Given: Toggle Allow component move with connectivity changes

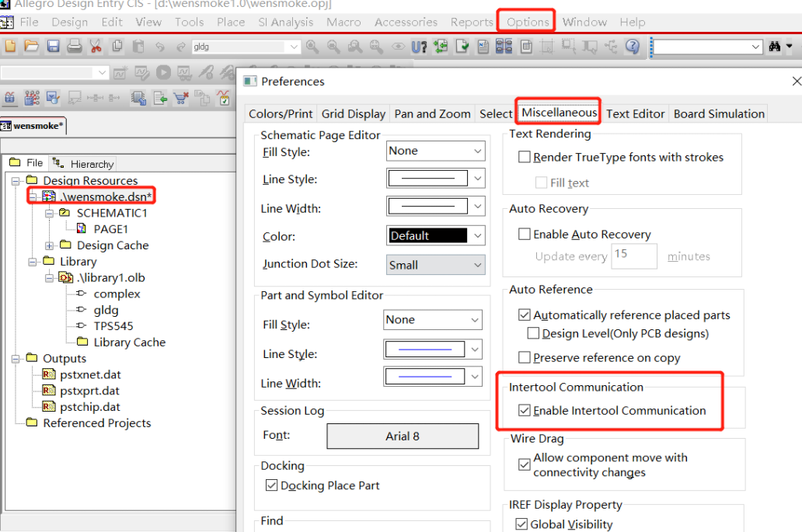Looking at the screenshot, I should [525, 464].
